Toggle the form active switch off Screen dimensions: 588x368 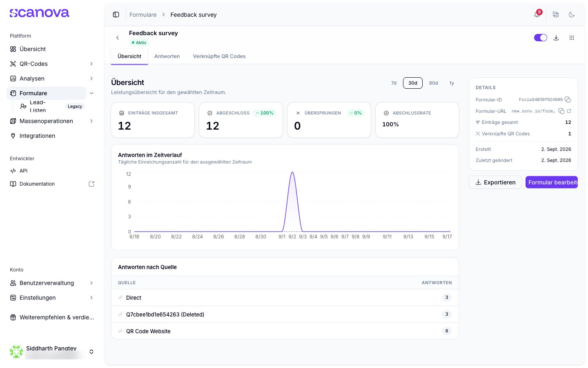point(541,38)
